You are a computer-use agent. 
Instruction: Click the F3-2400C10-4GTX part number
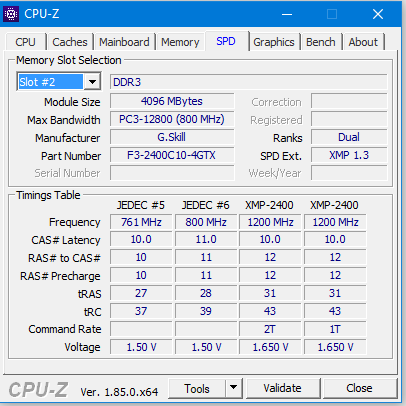click(172, 155)
